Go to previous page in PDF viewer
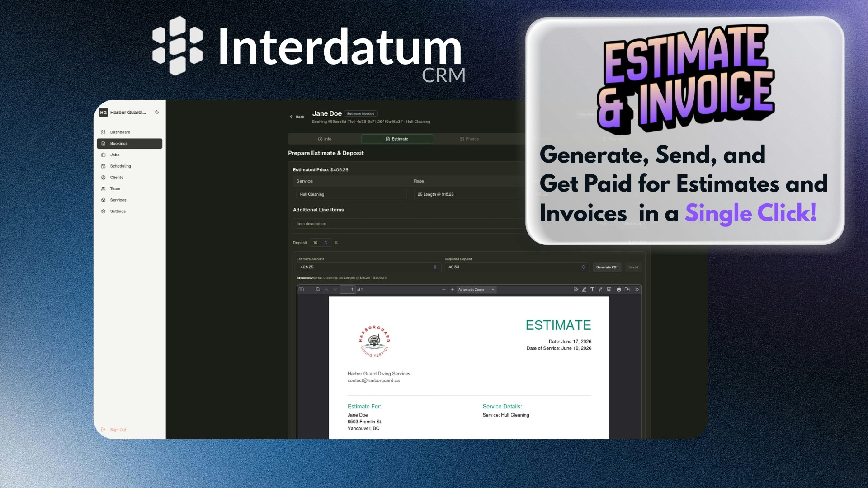868x488 pixels. pos(326,290)
